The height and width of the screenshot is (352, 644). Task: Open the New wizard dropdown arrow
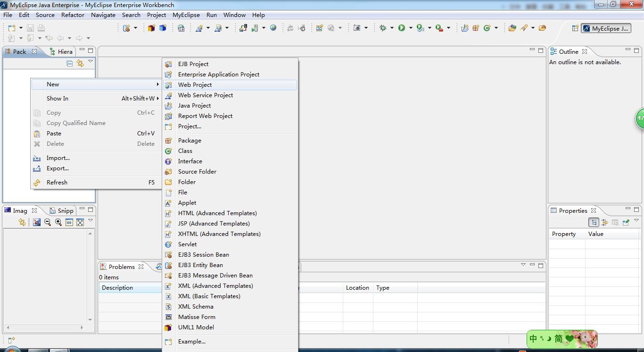[x=21, y=28]
